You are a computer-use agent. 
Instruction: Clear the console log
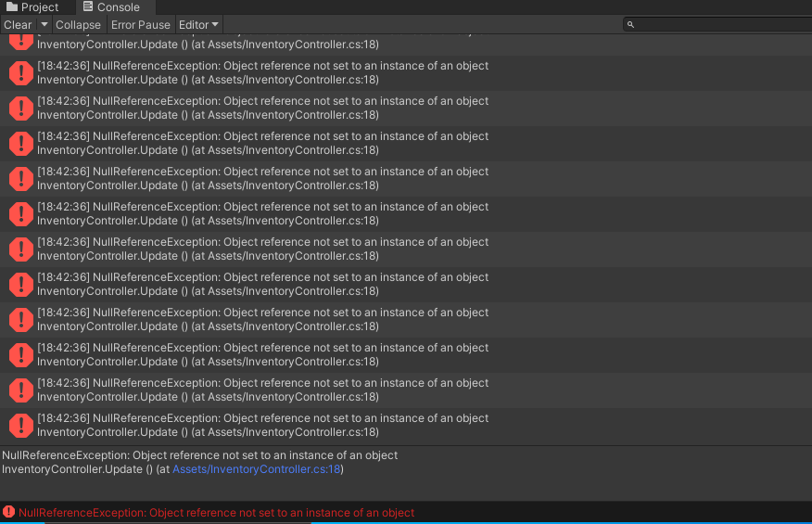18,25
